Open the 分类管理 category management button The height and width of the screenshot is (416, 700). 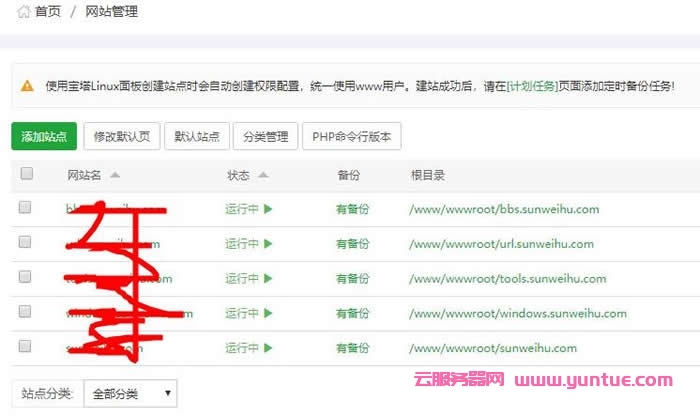click(x=264, y=137)
